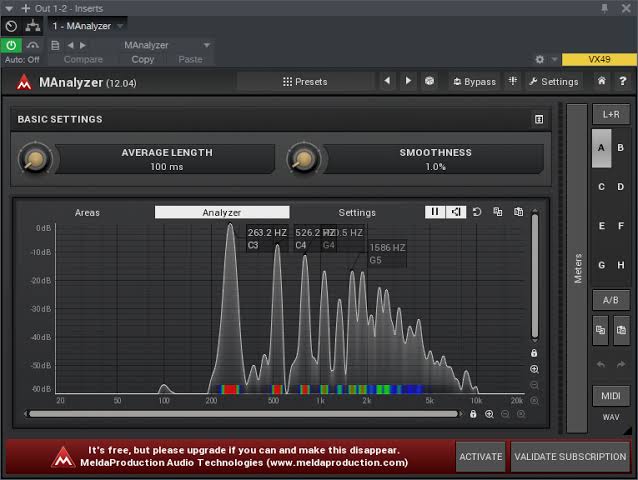Click the routing diagram icon
638x480 pixels.
pos(33,26)
